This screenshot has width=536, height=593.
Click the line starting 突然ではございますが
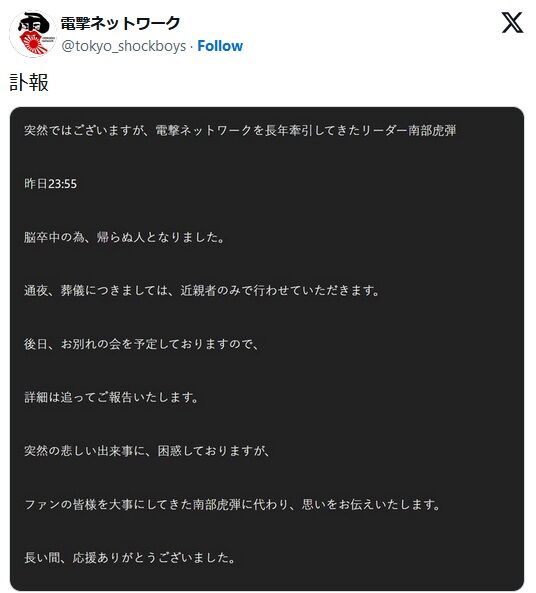[240, 130]
